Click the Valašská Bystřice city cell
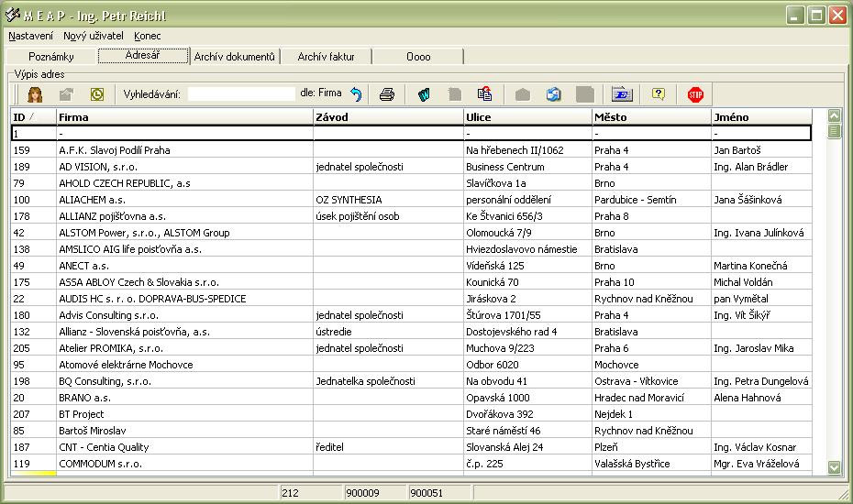Screen dimensions: 853x504 pos(652,464)
